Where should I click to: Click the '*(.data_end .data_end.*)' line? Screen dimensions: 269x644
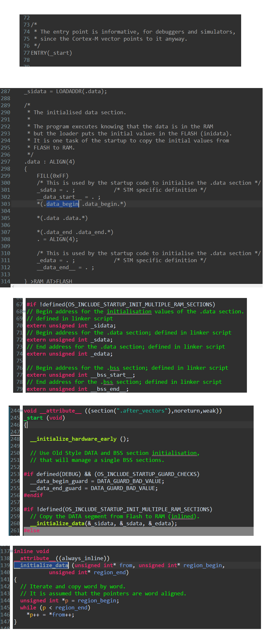(x=75, y=232)
